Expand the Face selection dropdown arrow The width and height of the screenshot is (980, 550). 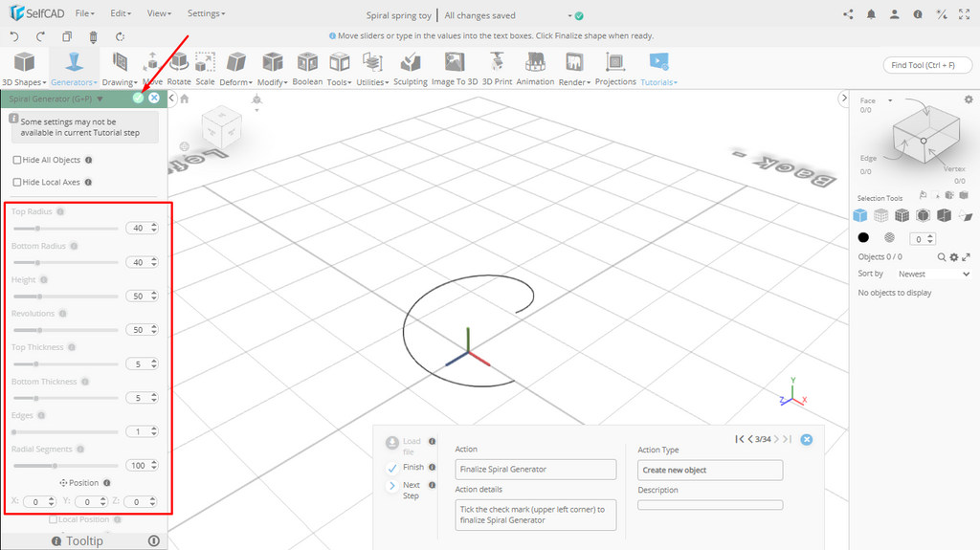(890, 100)
